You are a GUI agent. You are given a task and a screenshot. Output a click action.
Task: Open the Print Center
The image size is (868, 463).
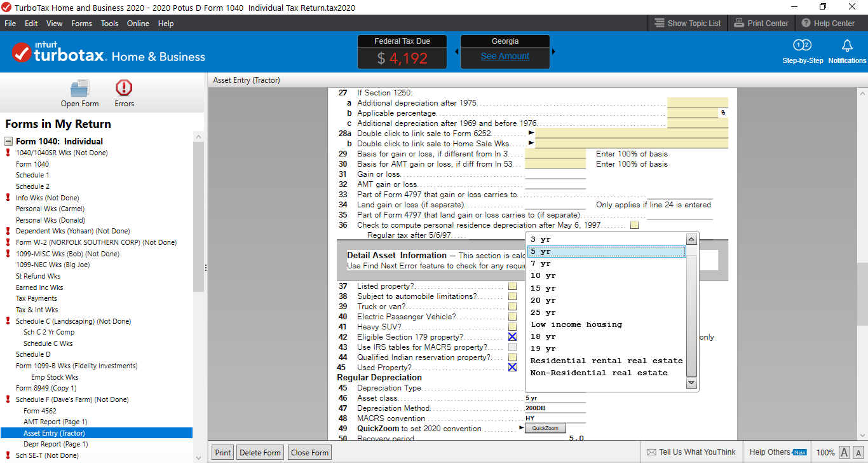(x=761, y=23)
